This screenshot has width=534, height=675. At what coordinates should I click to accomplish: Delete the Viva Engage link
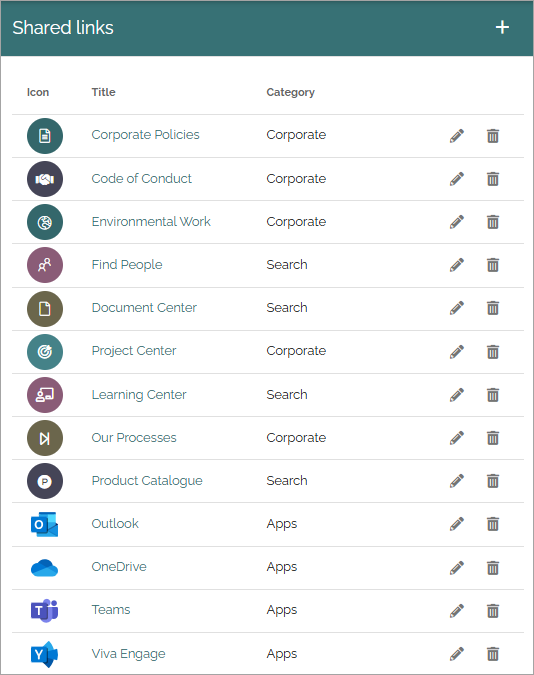tap(493, 654)
